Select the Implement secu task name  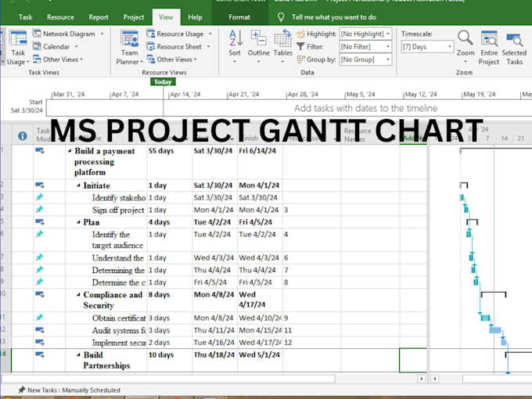[119, 343]
